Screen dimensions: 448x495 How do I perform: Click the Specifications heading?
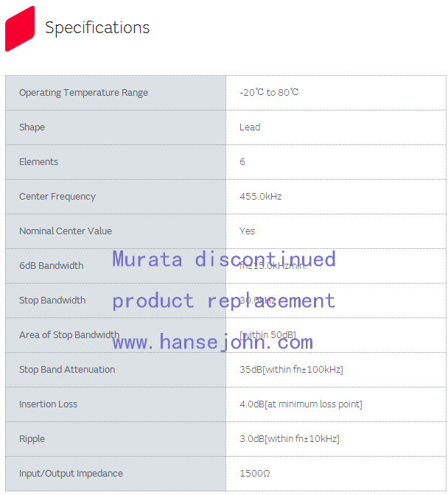pos(97,28)
